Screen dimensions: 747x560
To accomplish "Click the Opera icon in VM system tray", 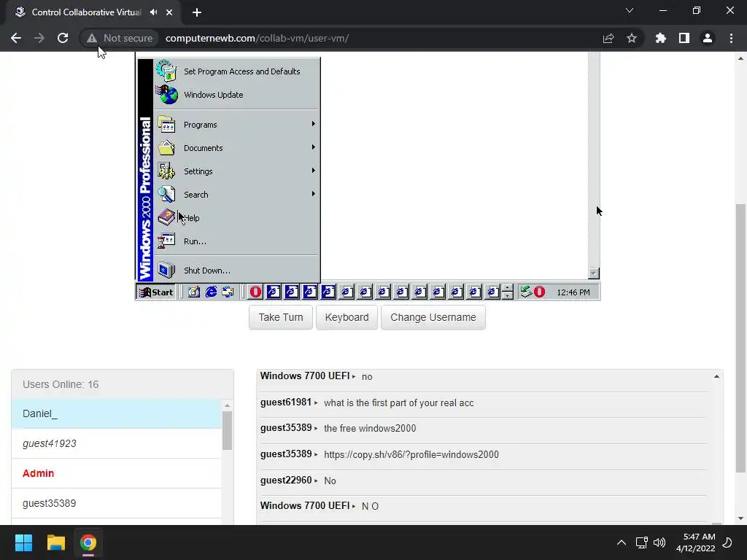I will [x=539, y=292].
